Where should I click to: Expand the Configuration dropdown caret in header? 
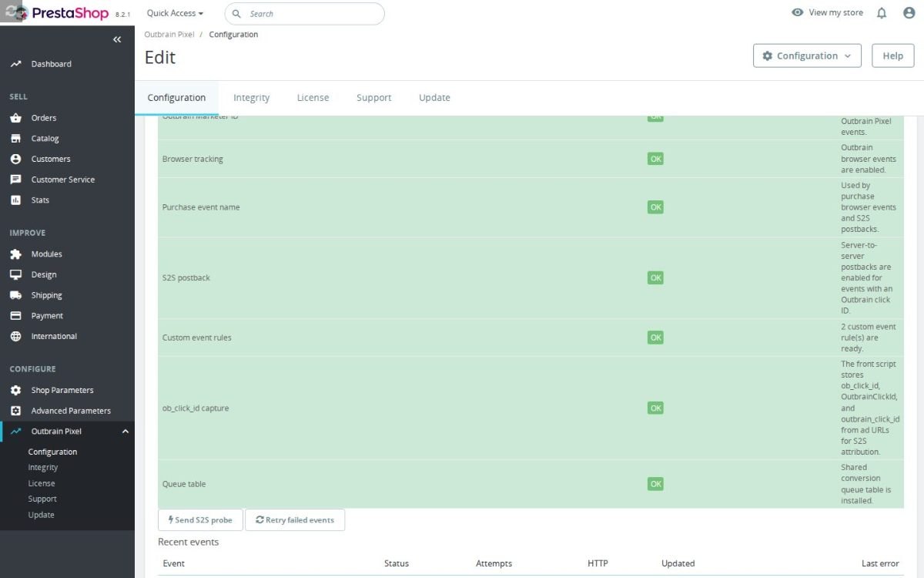click(x=848, y=56)
